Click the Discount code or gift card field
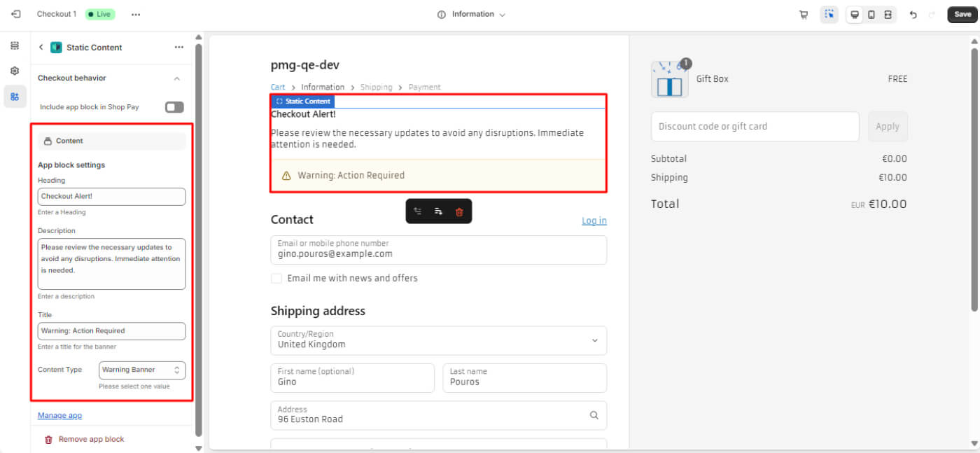 coord(755,127)
